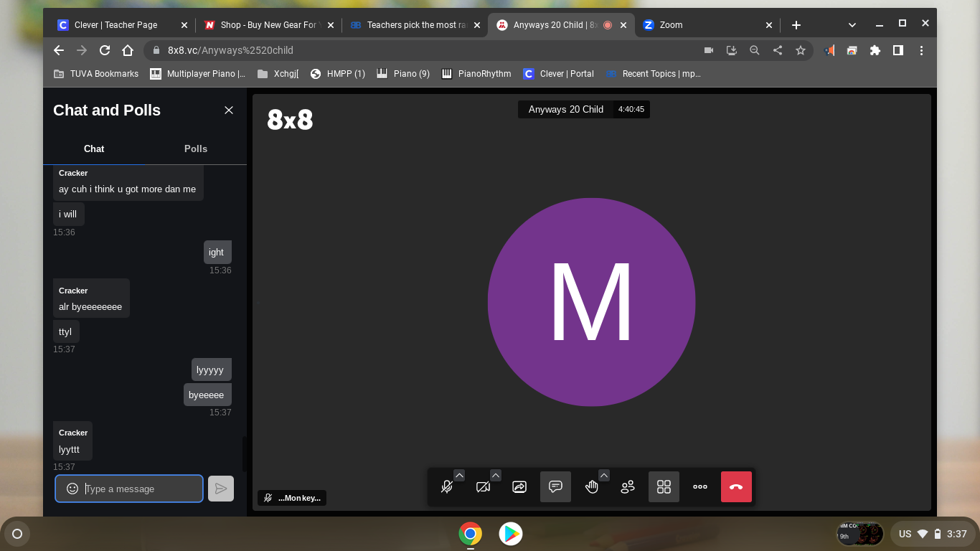
Task: Raise your hand
Action: pyautogui.click(x=591, y=486)
